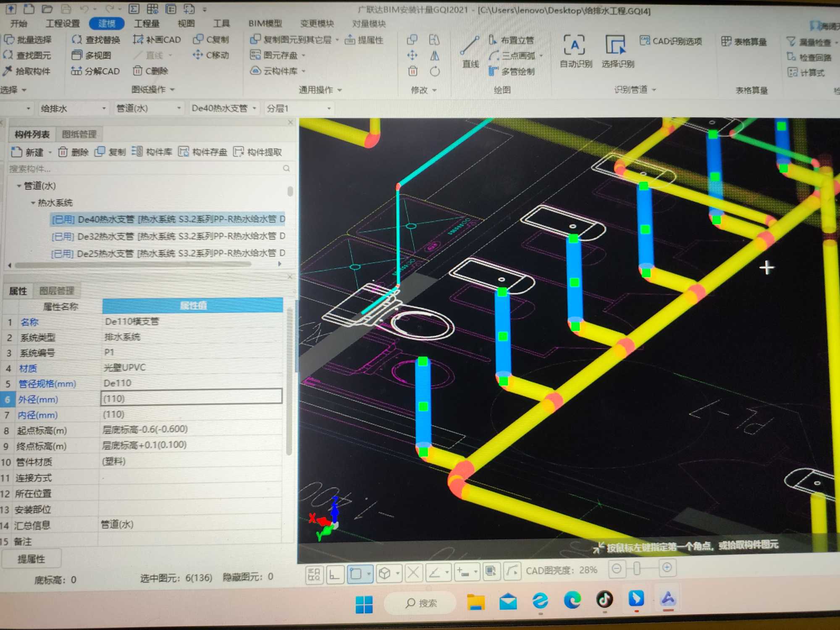Open the 开始 ribbon tab
This screenshot has height=630, width=840.
click(18, 24)
